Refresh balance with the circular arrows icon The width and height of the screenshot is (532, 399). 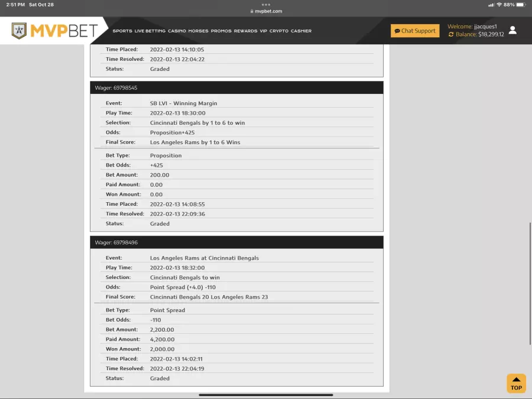pos(451,34)
